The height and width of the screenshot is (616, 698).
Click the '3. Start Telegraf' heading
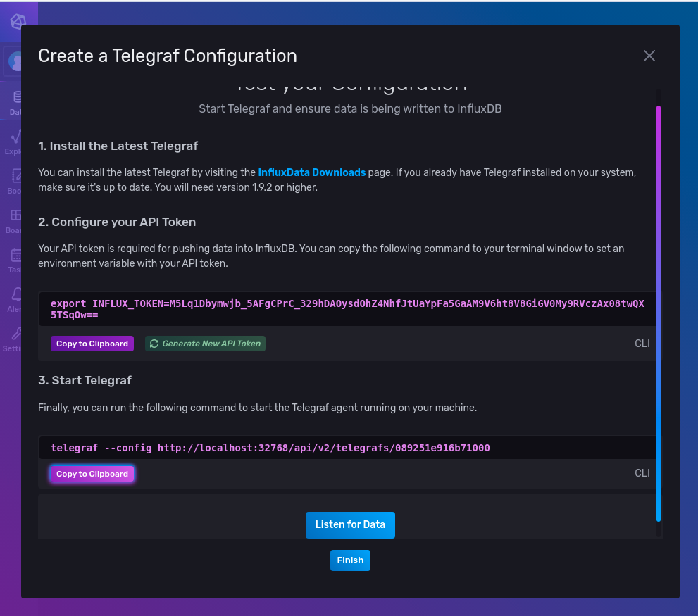[x=85, y=381]
